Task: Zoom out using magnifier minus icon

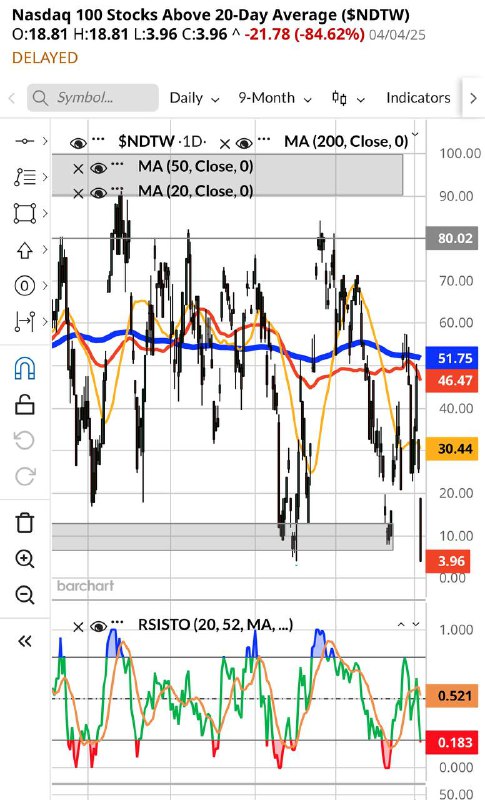Action: click(x=24, y=595)
